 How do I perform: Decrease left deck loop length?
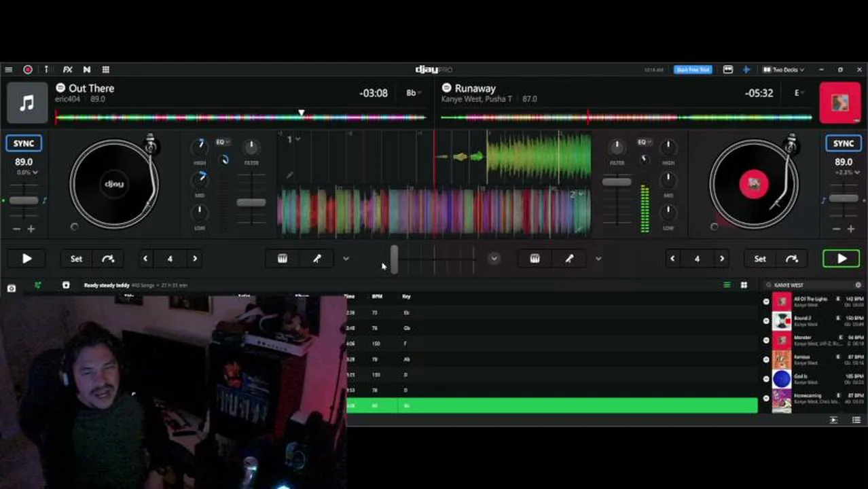point(145,259)
